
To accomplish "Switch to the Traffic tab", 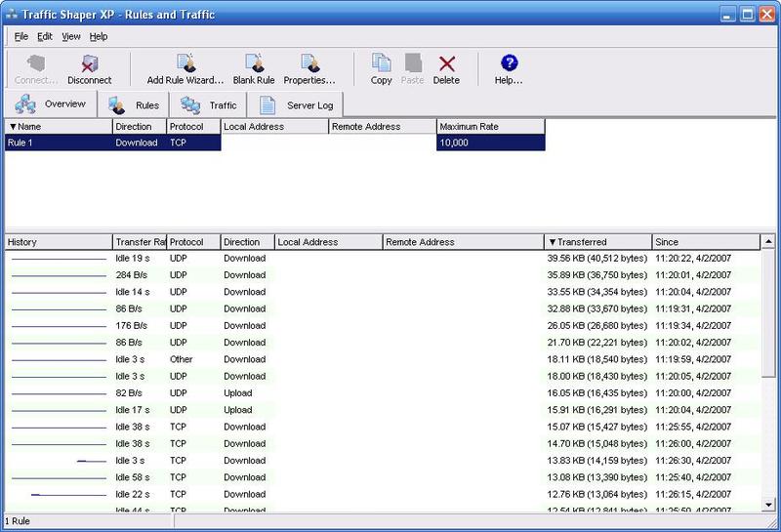I will coord(208,105).
